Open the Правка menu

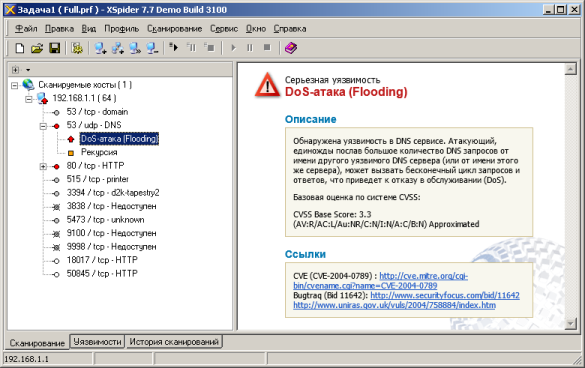pos(59,29)
